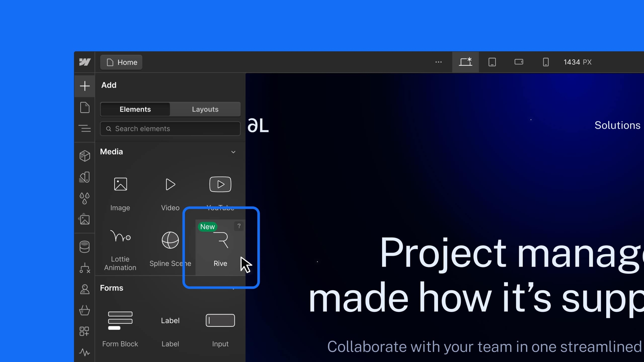644x362 pixels.
Task: Switch to the Layouts tab
Action: pos(205,109)
